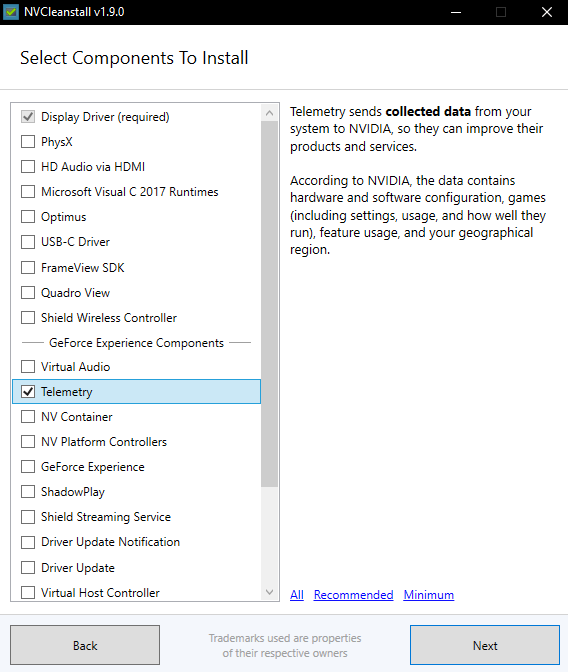Click the component list scrollbar thumb
568x672 pixels.
pos(269,304)
